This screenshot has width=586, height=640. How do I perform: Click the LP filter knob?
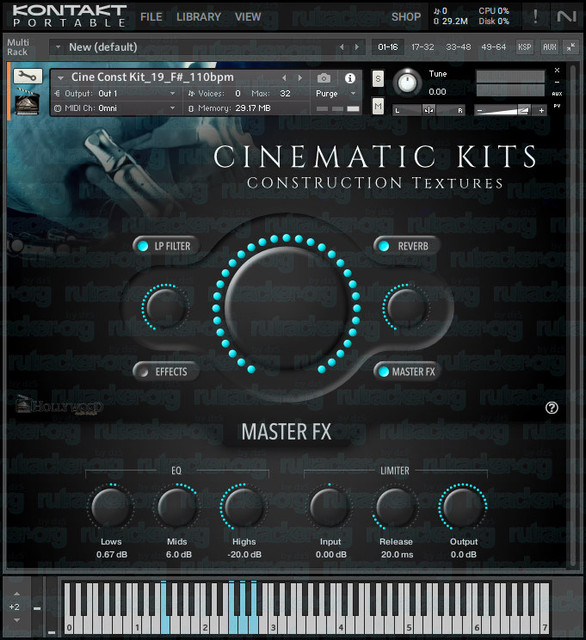[165, 307]
